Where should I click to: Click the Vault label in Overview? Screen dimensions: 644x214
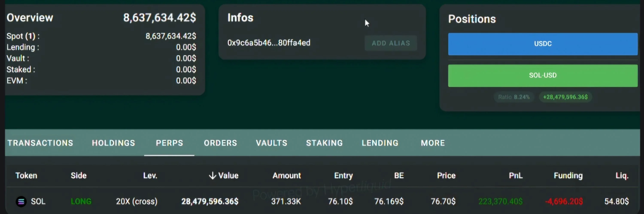(x=18, y=58)
